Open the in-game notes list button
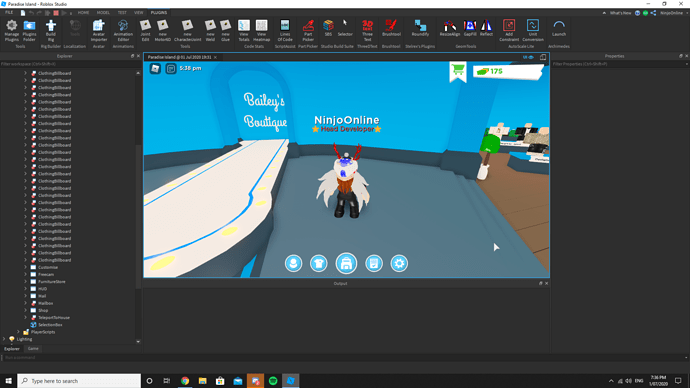Image resolution: width=690 pixels, height=388 pixels. [374, 264]
